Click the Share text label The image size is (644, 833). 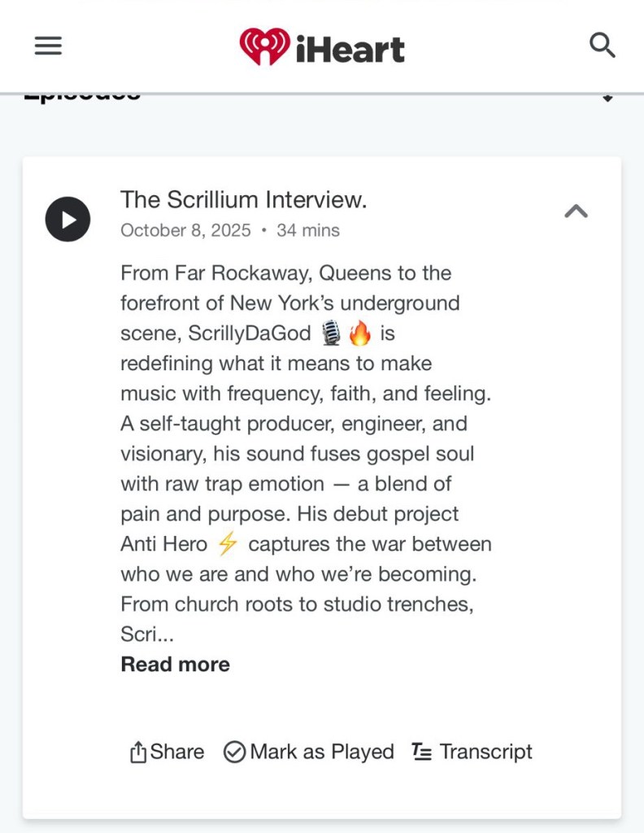click(x=177, y=752)
